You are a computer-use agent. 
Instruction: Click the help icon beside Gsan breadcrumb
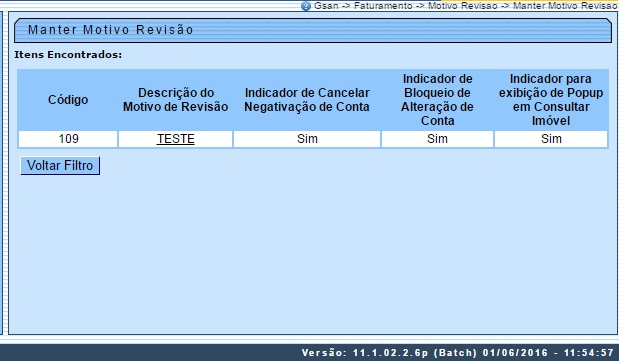306,6
